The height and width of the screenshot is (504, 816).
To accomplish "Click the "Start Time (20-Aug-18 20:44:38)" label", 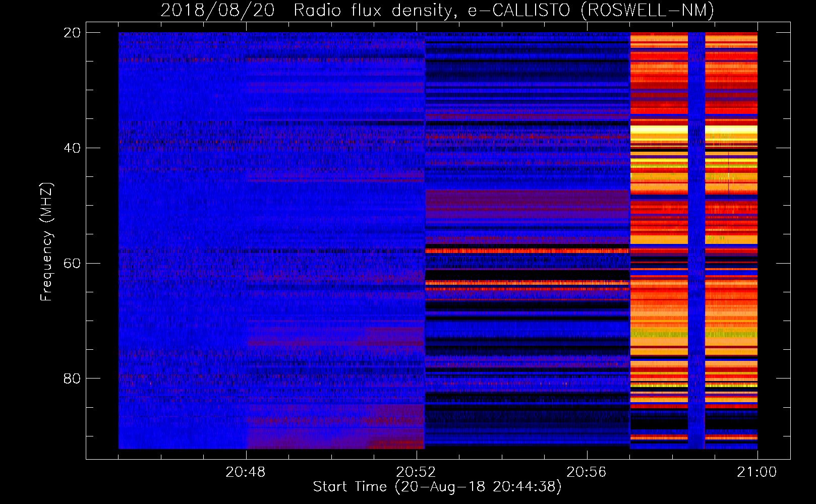I will click(x=437, y=487).
